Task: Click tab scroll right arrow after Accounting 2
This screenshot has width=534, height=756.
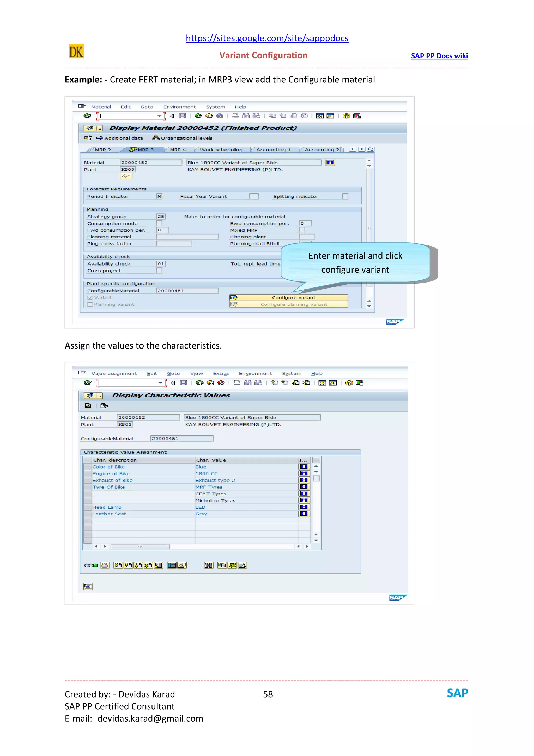Action: tap(362, 149)
